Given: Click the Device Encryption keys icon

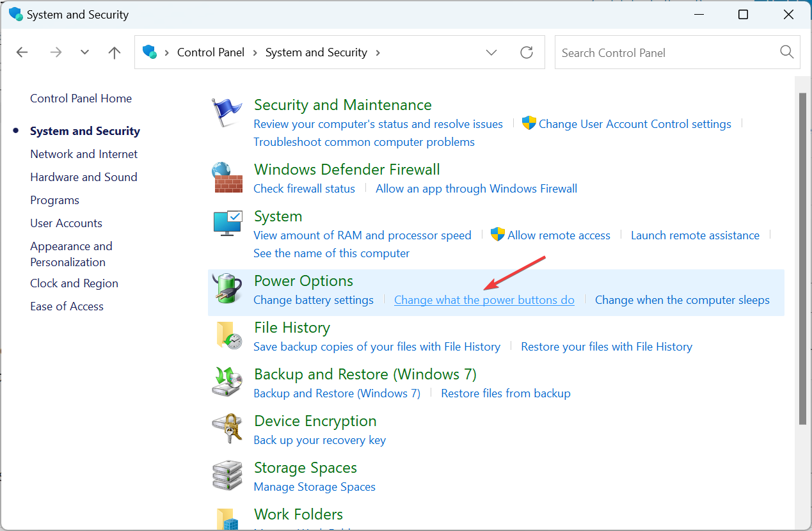Looking at the screenshot, I should click(x=227, y=429).
